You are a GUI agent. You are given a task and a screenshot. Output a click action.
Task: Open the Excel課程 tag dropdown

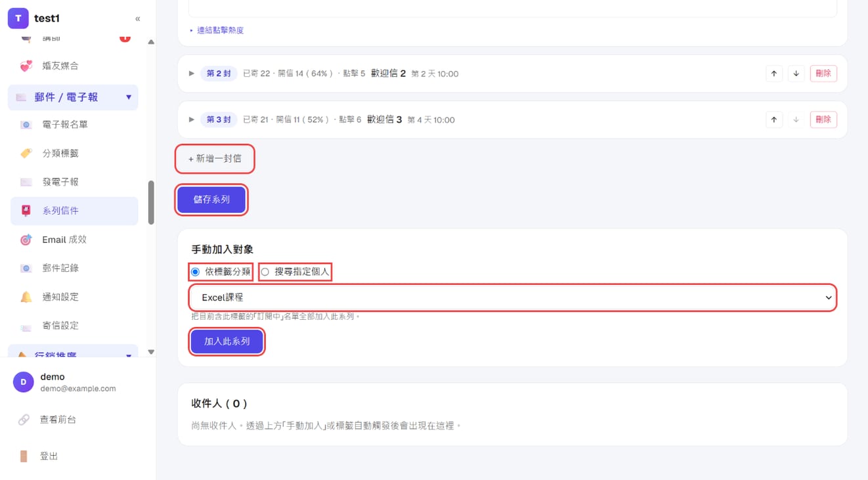(513, 297)
